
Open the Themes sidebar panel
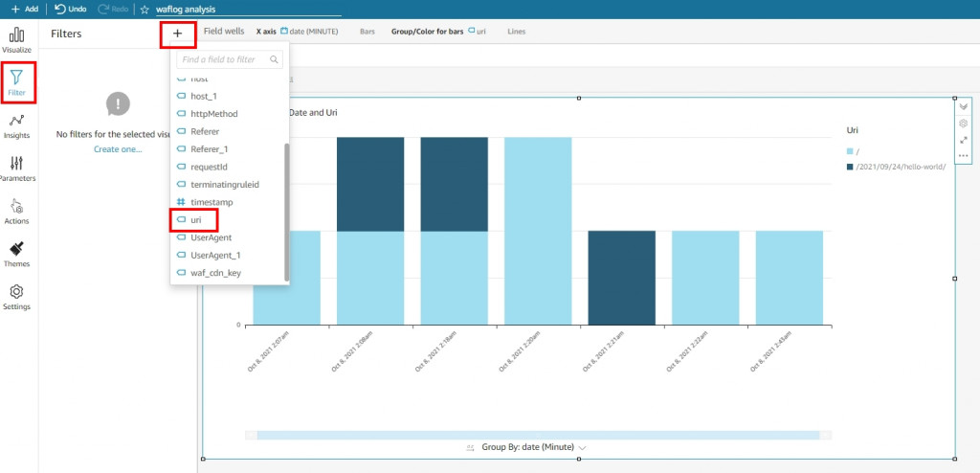click(x=17, y=256)
